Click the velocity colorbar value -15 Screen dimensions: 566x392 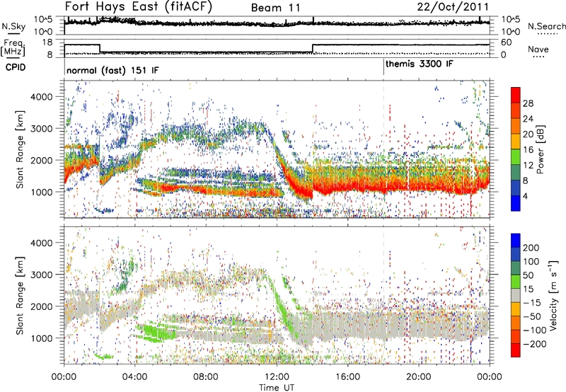pyautogui.click(x=532, y=302)
